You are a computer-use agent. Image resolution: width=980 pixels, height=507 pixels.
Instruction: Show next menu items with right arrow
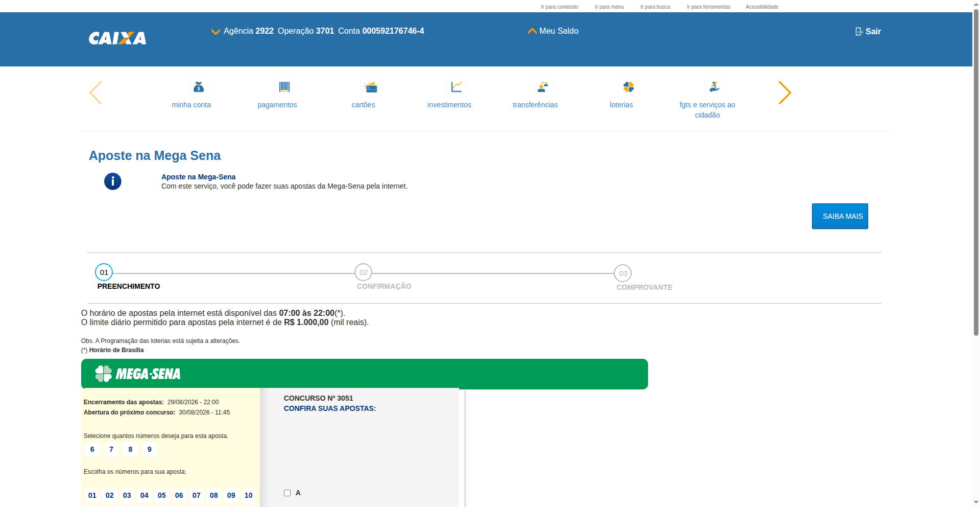(784, 93)
